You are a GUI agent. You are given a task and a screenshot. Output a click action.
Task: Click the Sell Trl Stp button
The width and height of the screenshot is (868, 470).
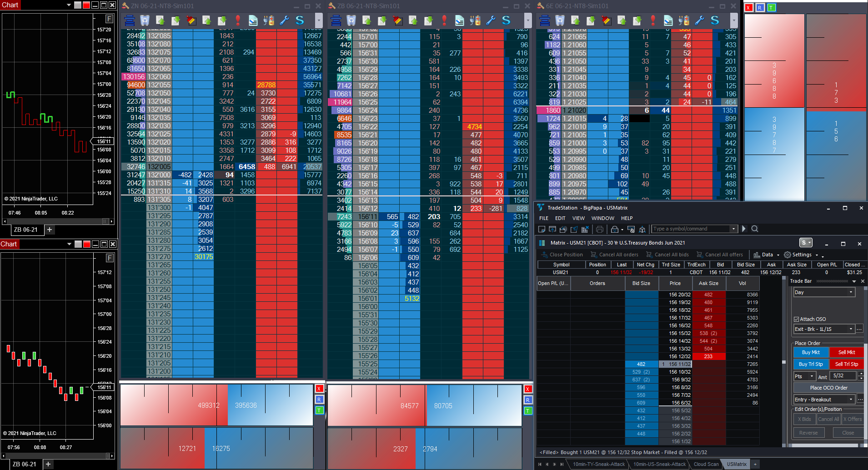[846, 364]
